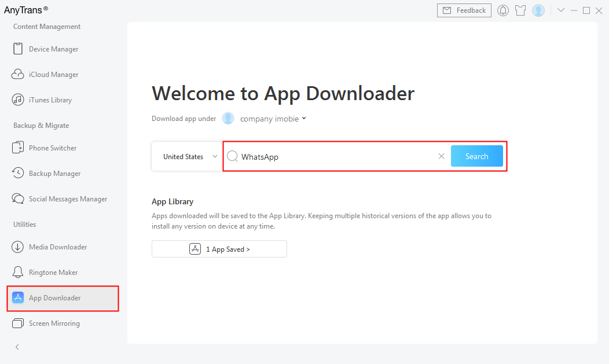
Task: Open the user account avatar in title bar
Action: click(x=538, y=10)
